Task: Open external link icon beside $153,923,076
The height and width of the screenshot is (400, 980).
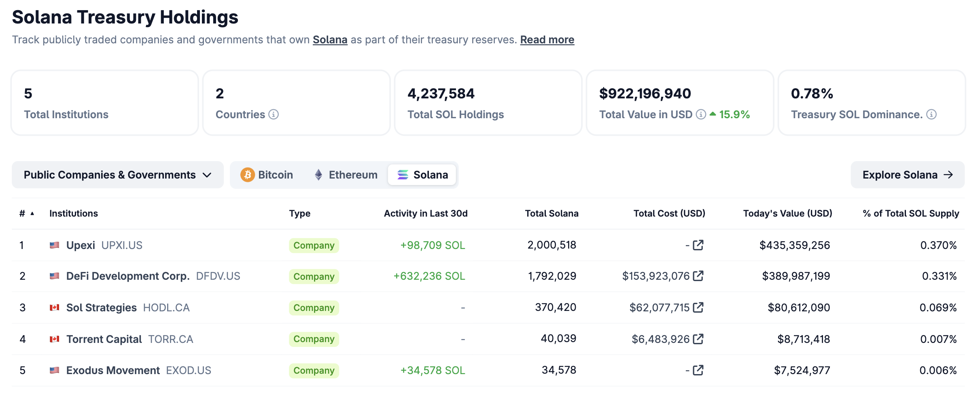Action: point(698,276)
